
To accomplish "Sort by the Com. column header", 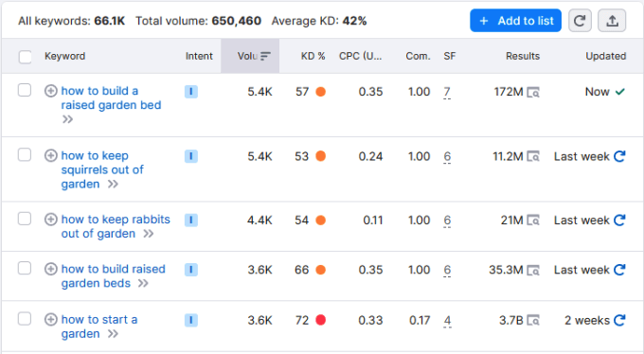I will [x=418, y=56].
